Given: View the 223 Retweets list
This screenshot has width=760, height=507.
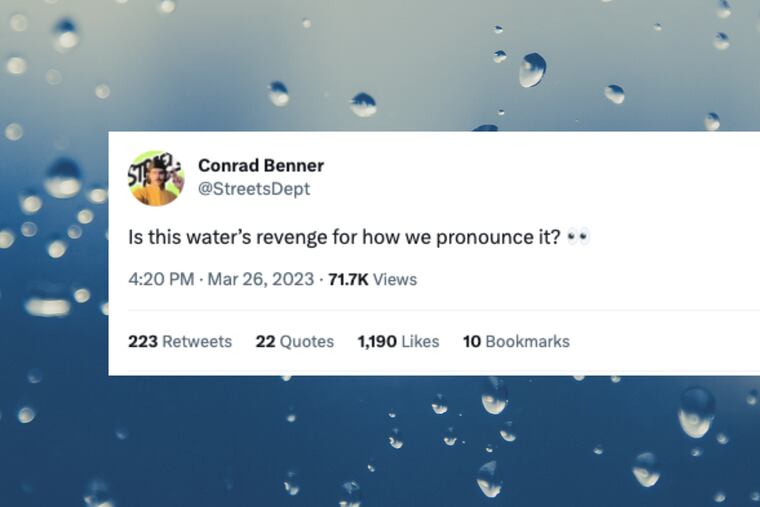Looking at the screenshot, I should pos(179,341).
